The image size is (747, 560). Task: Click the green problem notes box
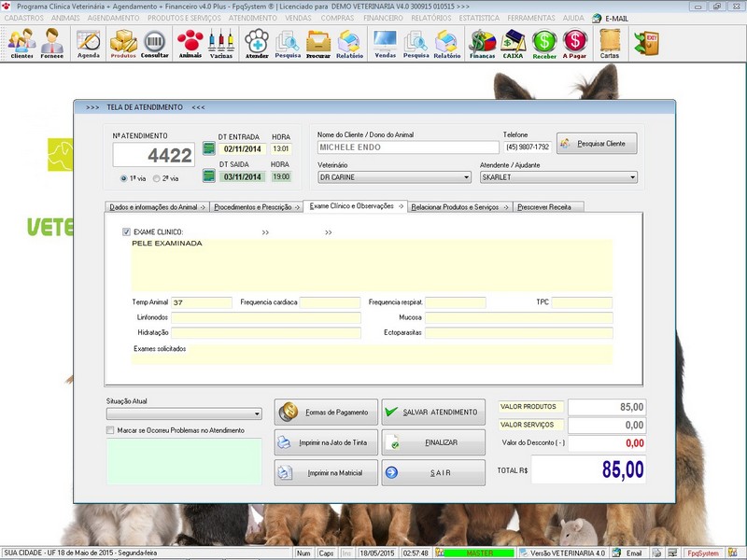[x=184, y=461]
